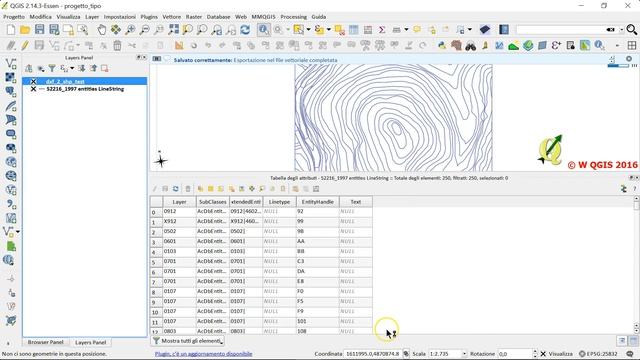Click the messages log icon in status bar
The width and height of the screenshot is (640, 360).
630,353
